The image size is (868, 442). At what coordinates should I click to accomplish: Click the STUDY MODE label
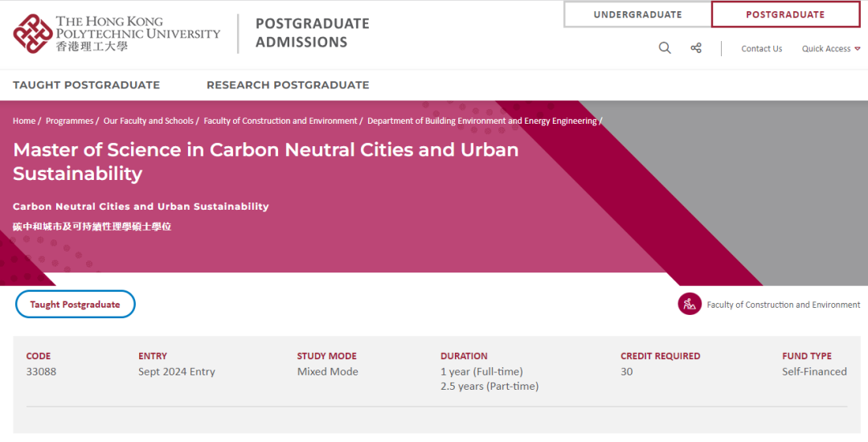tap(326, 356)
